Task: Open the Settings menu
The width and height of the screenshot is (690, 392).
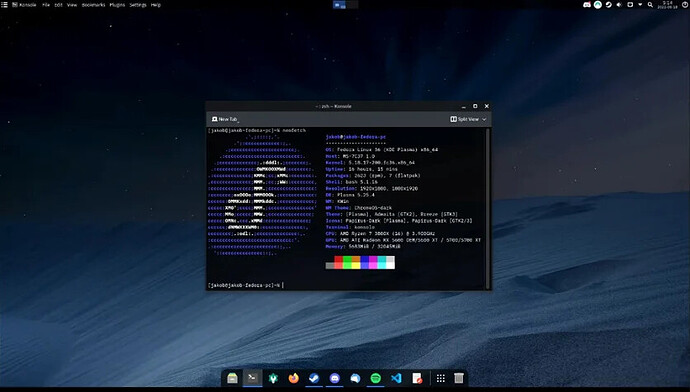Action: (138, 5)
